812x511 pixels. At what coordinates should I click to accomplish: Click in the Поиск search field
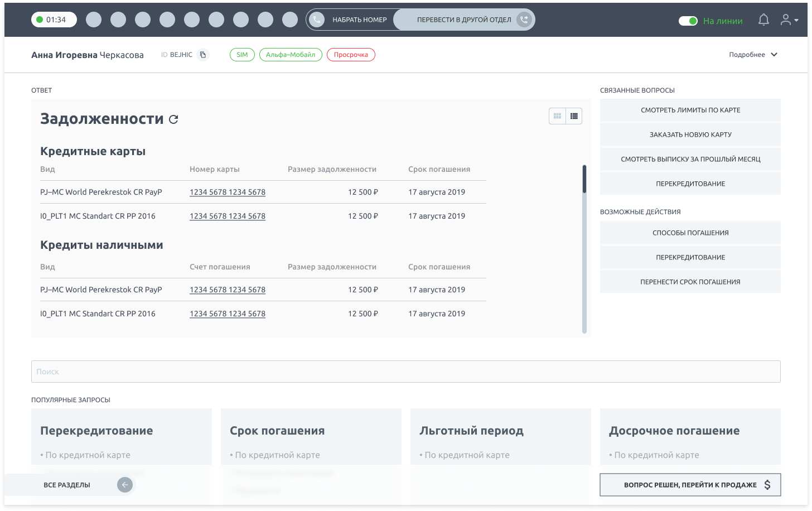pyautogui.click(x=406, y=372)
